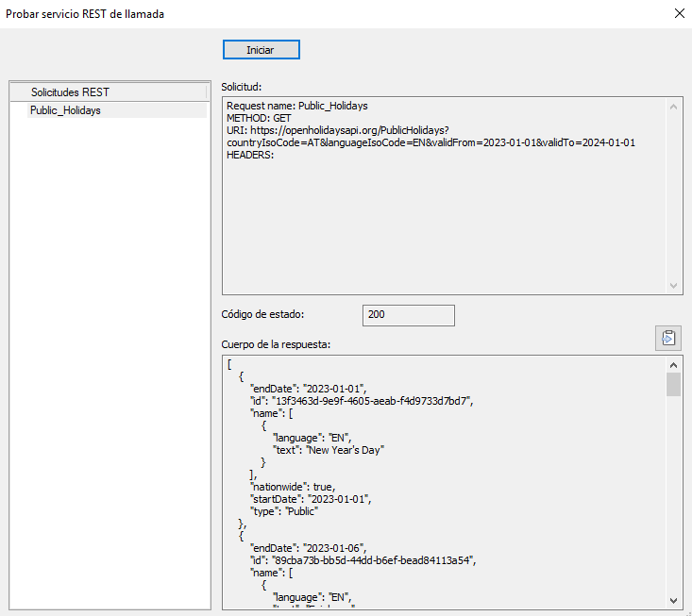
Task: Click the "startDate": "2023-01-01" line
Action: click(311, 499)
